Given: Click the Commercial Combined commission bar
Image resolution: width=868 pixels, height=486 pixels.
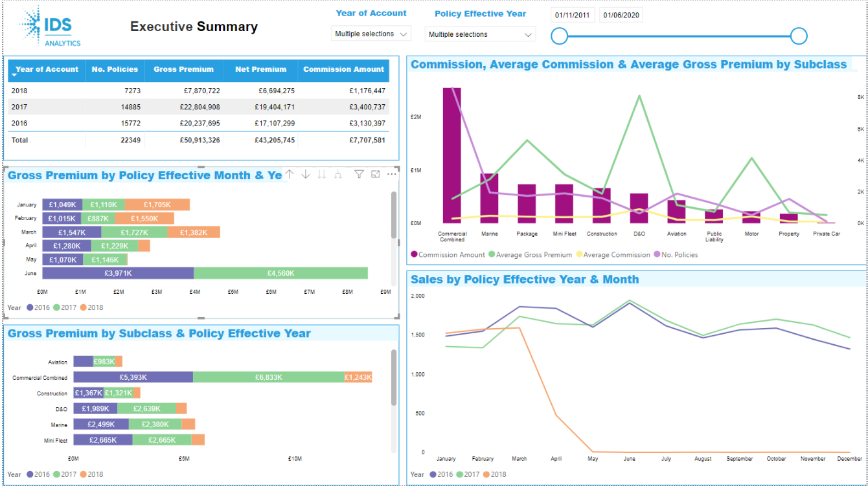Looking at the screenshot, I should [x=451, y=155].
